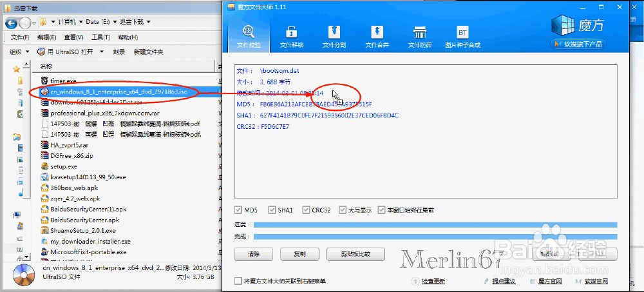This screenshot has width=644, height=292.
Task: Click the 复制 copy button
Action: click(300, 254)
